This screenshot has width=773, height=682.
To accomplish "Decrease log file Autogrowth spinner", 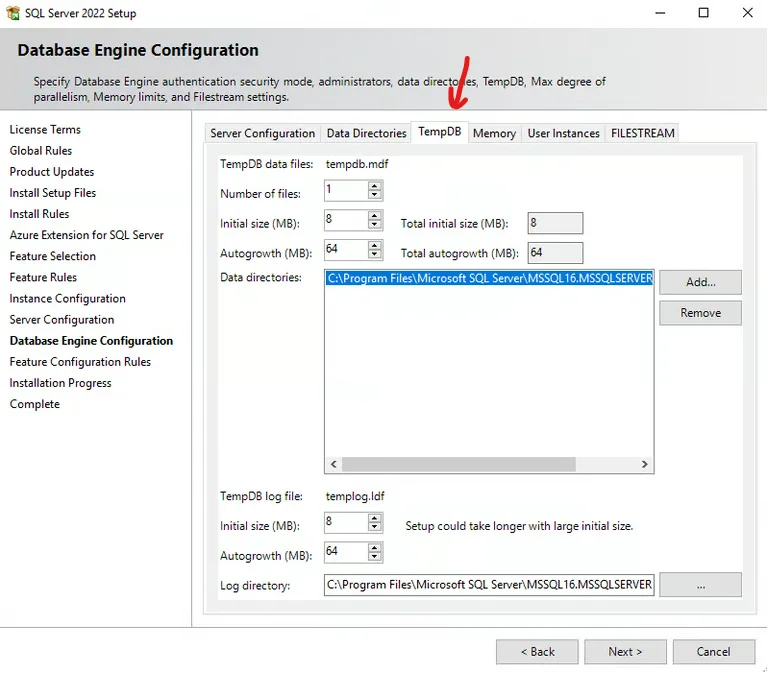I will [x=375, y=556].
